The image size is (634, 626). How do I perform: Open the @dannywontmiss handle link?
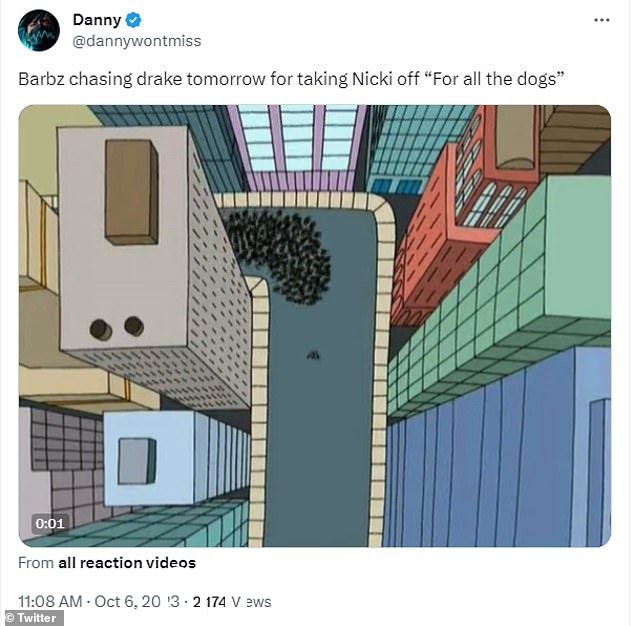(137, 41)
